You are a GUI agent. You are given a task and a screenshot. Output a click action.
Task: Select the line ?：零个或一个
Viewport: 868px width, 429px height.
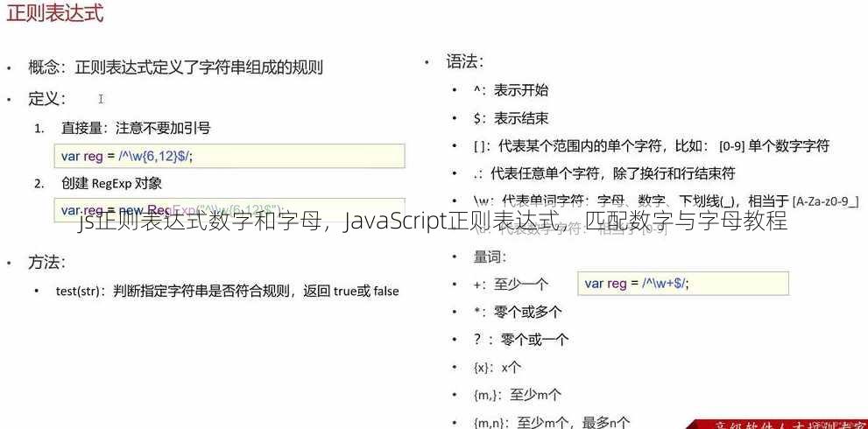[521, 340]
